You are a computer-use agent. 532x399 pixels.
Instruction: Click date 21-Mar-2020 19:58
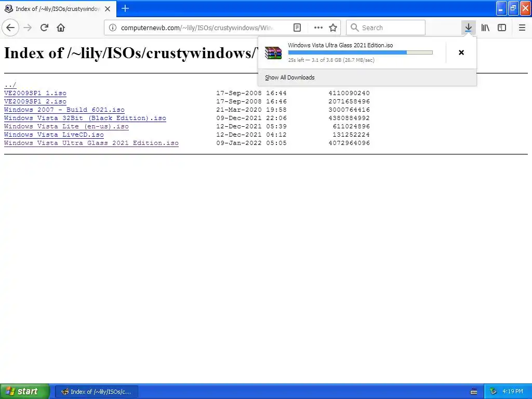pyautogui.click(x=251, y=110)
